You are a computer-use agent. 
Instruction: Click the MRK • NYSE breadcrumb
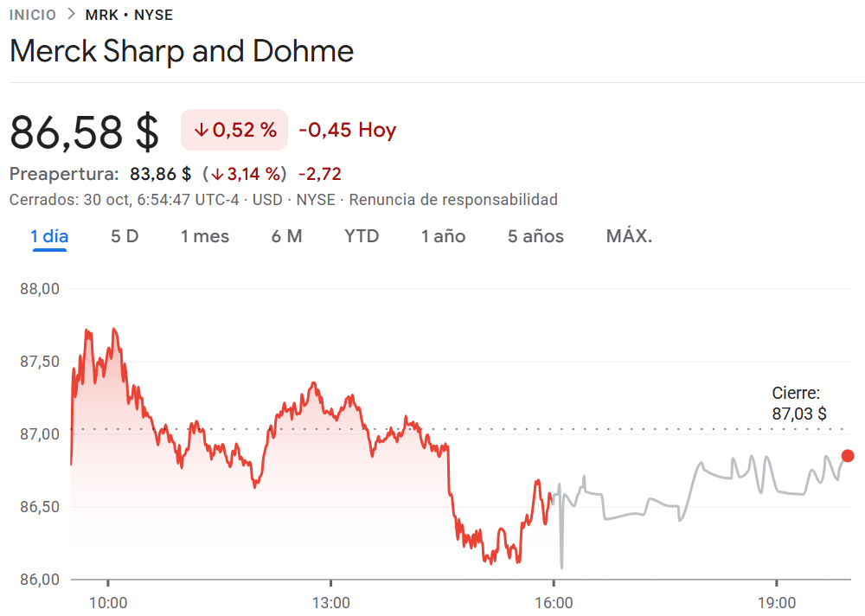click(129, 15)
